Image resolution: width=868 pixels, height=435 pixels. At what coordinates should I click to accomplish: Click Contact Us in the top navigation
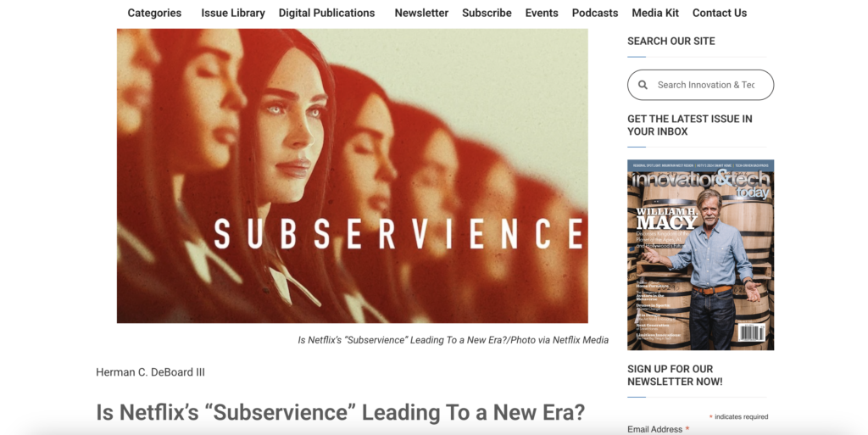coord(719,13)
